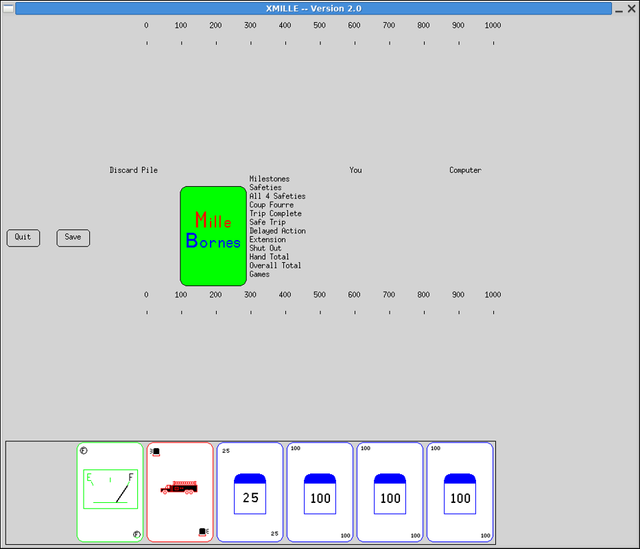The height and width of the screenshot is (549, 640).
Task: Click the Computer score column header
Action: click(465, 170)
